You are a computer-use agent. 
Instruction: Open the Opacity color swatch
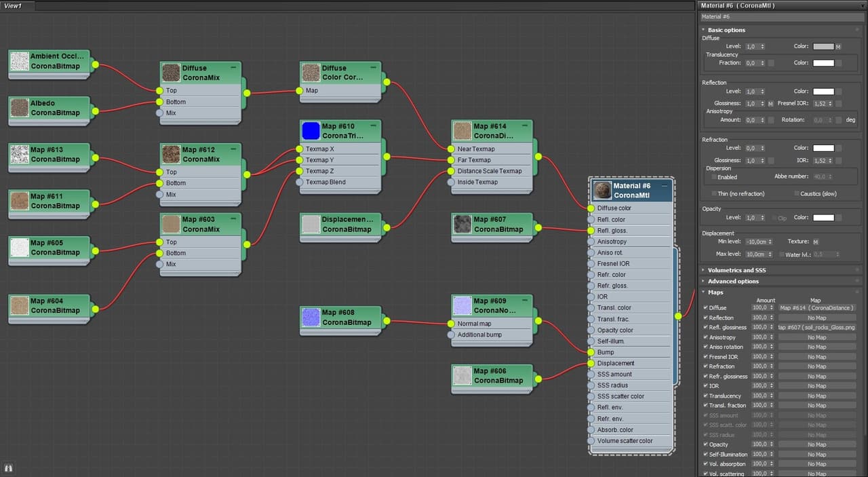point(823,218)
